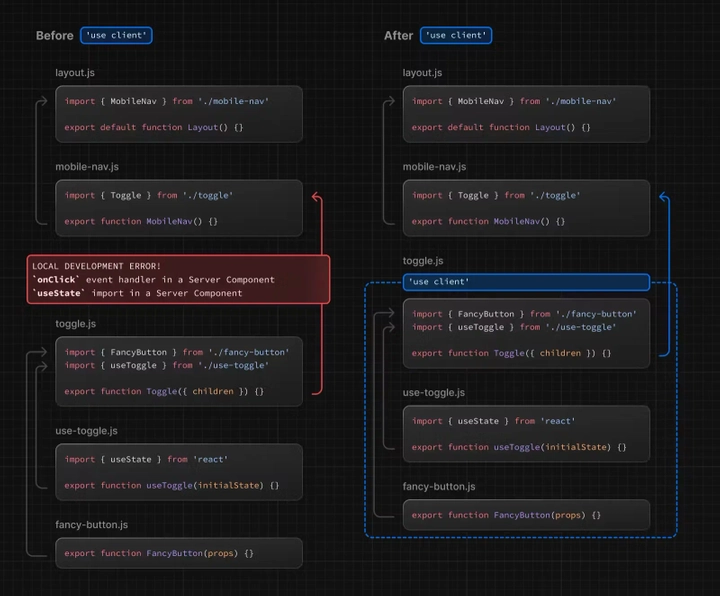The image size is (720, 596).
Task: Click the arrow at After FancyButton import line
Action: pyautogui.click(x=389, y=314)
